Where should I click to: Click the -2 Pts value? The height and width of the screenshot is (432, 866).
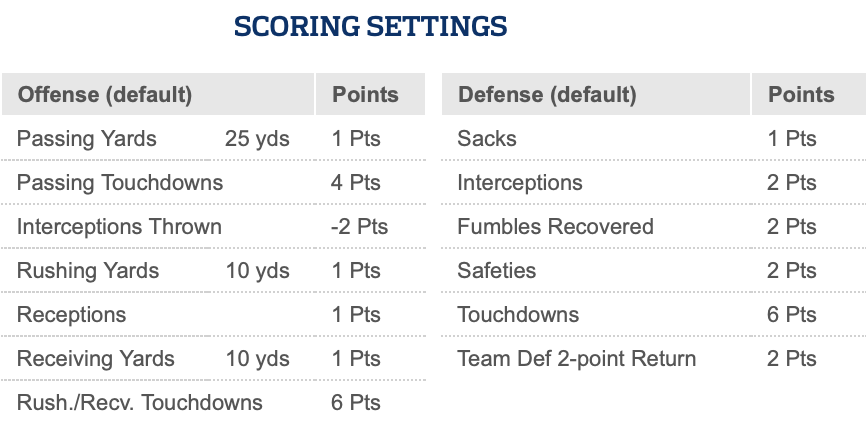[x=360, y=226]
